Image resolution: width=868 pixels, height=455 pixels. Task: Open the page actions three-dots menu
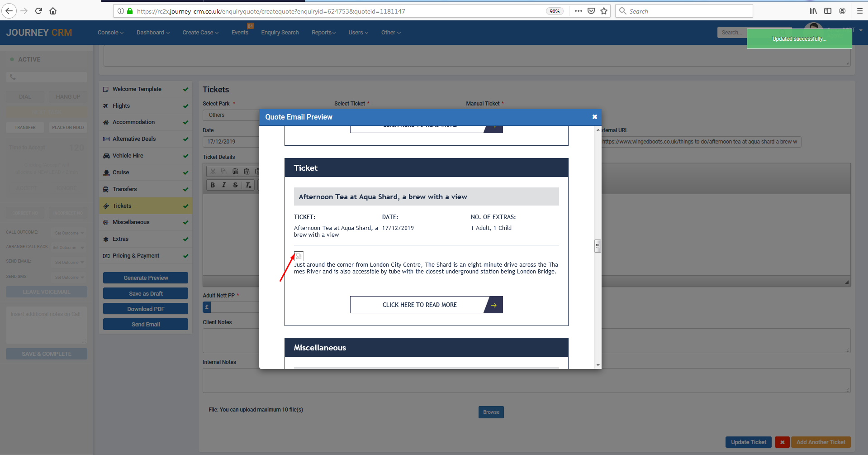[x=579, y=11]
